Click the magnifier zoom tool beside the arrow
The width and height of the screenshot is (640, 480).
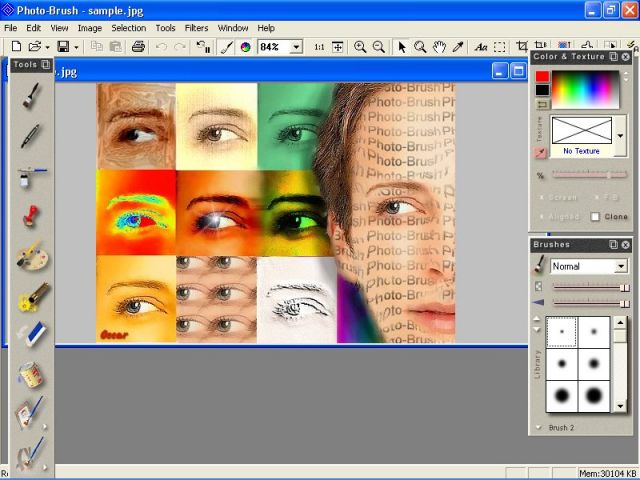(x=420, y=47)
